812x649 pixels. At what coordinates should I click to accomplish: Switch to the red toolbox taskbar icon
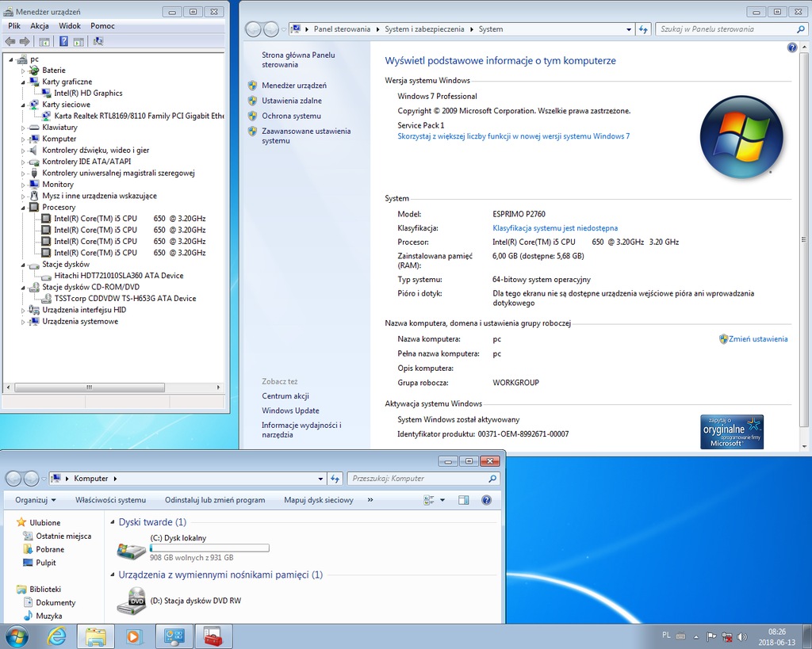click(x=213, y=636)
